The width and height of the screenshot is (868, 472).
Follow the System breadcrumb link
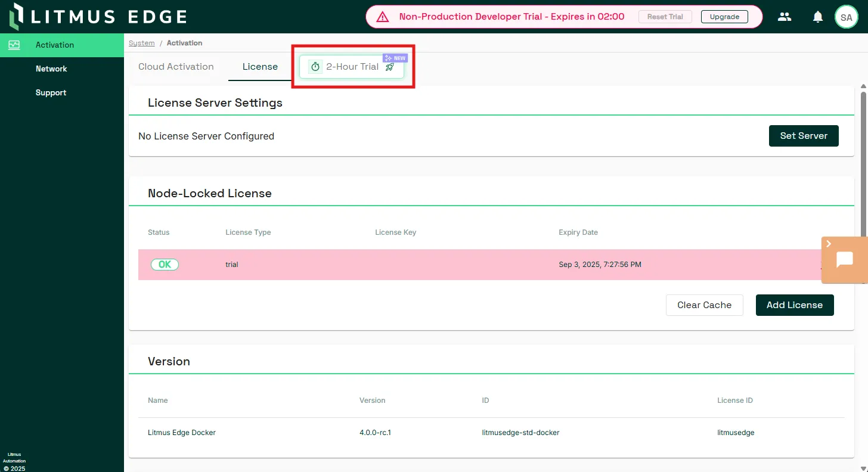142,43
